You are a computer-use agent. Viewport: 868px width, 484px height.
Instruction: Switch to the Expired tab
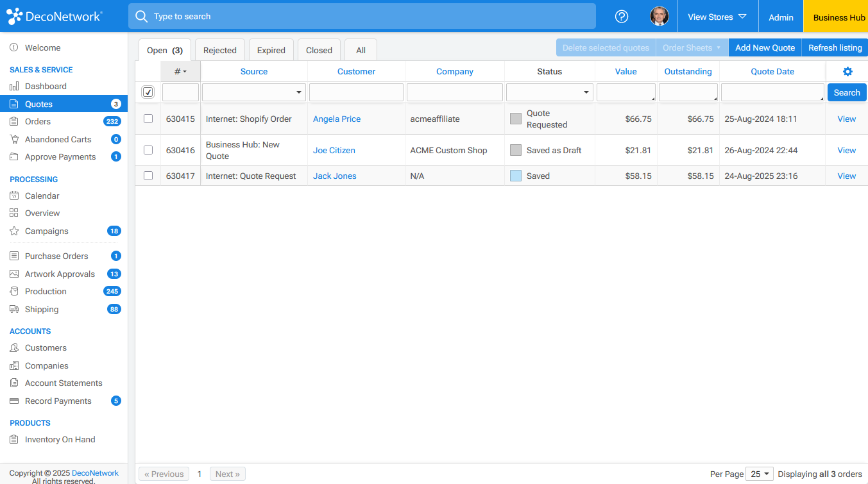click(x=271, y=50)
